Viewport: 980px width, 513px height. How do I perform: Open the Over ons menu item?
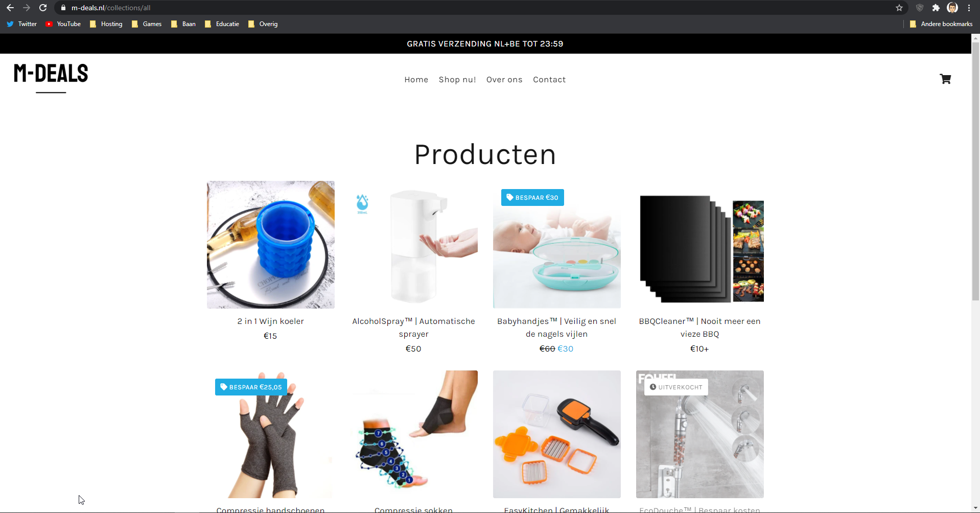coord(504,80)
